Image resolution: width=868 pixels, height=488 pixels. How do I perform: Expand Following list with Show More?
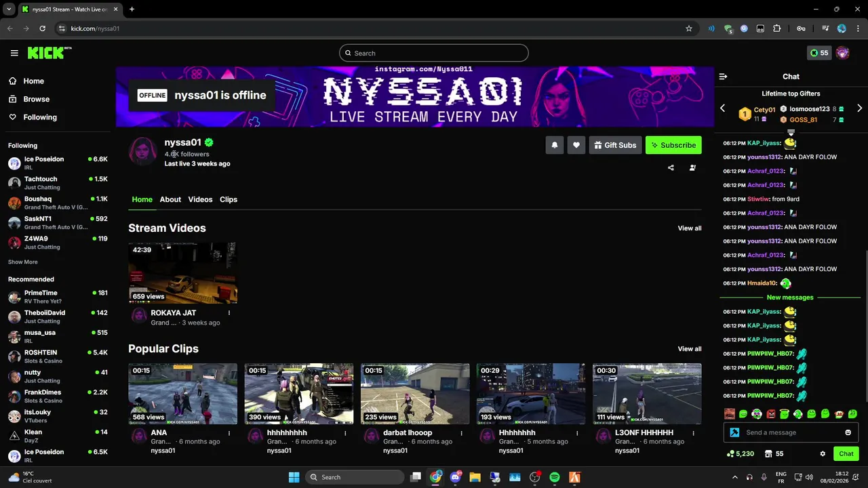(23, 262)
